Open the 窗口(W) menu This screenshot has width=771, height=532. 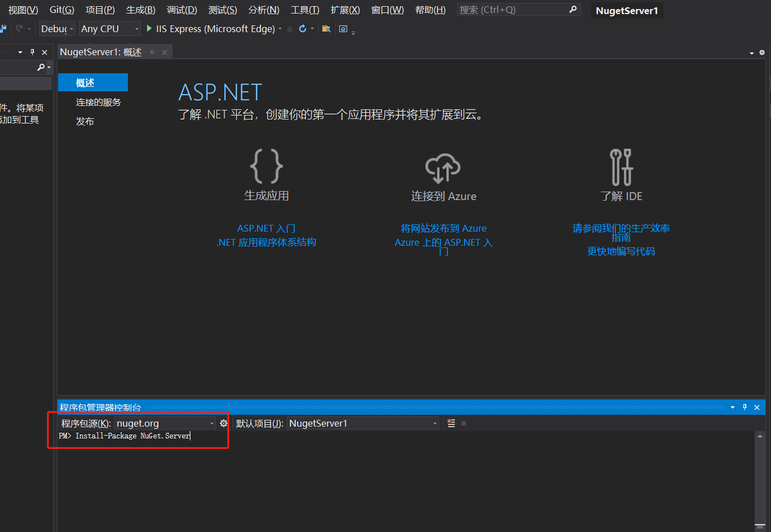click(x=388, y=10)
